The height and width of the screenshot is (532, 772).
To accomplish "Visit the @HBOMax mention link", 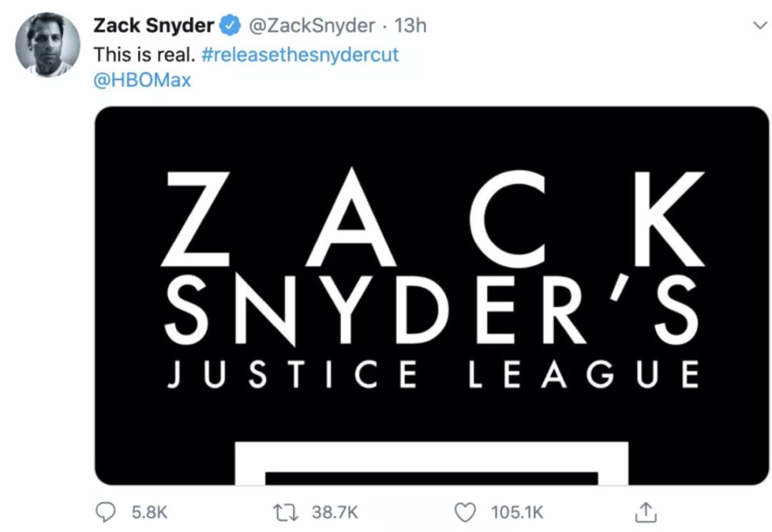I will click(142, 79).
